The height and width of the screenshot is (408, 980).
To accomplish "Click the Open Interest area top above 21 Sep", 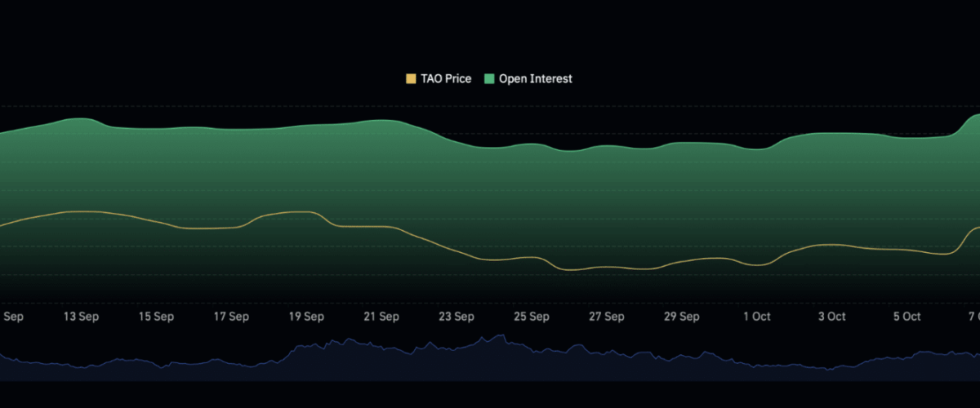I will [381, 121].
